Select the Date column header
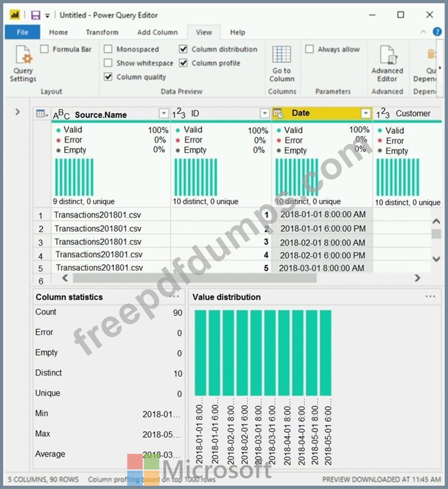 pos(322,114)
